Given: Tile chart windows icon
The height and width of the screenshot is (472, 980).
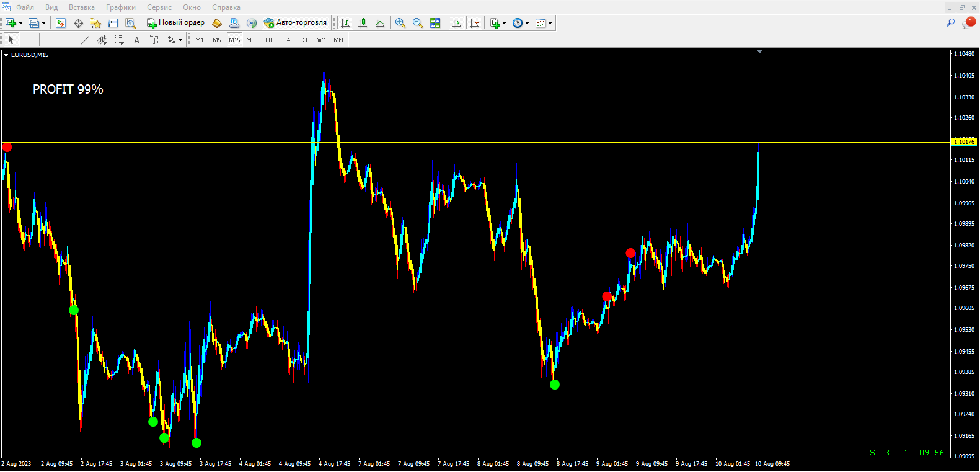Looking at the screenshot, I should 435,23.
